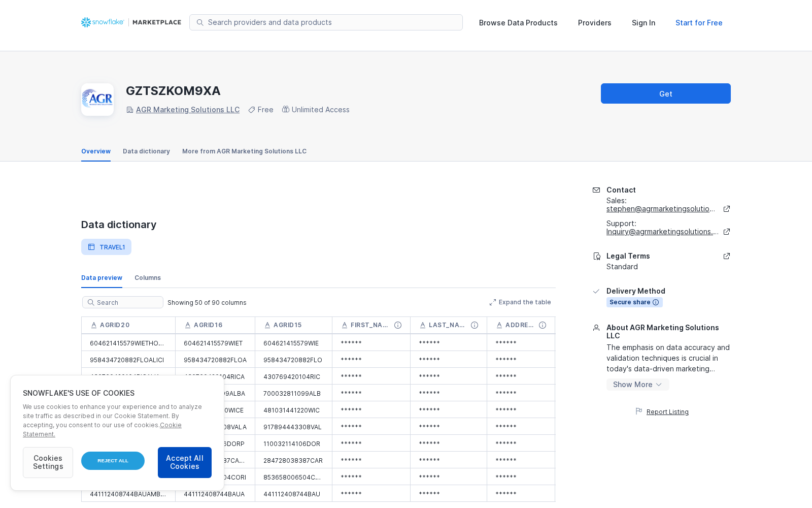Click the Snowflake Marketplace logo
812x508 pixels.
[x=131, y=22]
